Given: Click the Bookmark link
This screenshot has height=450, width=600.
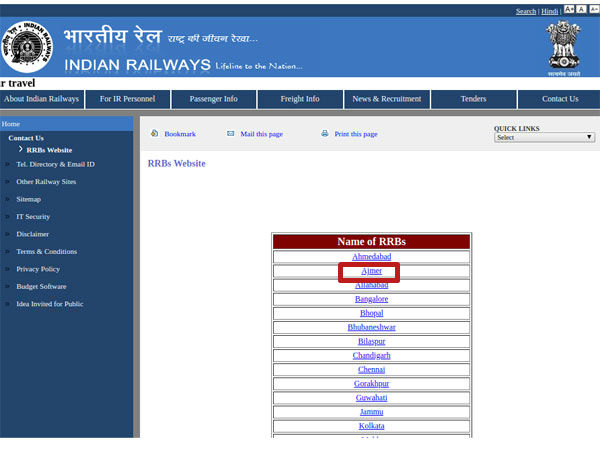Looking at the screenshot, I should click(180, 134).
